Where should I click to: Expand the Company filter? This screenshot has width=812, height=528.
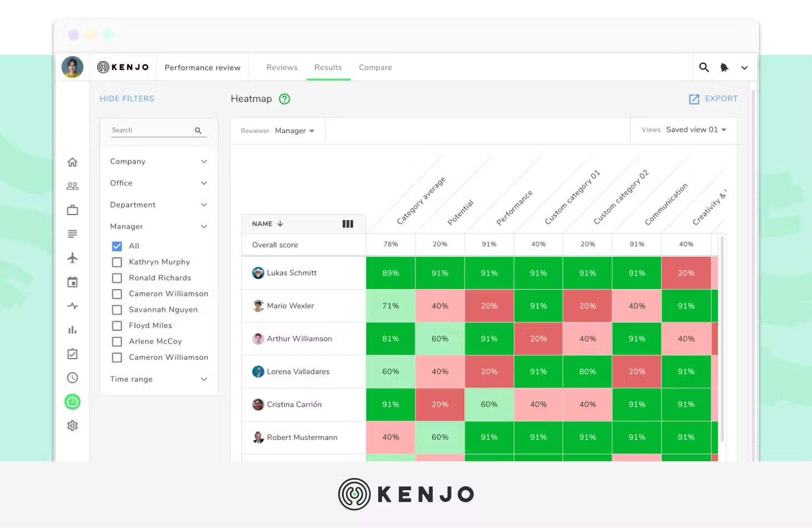(159, 162)
